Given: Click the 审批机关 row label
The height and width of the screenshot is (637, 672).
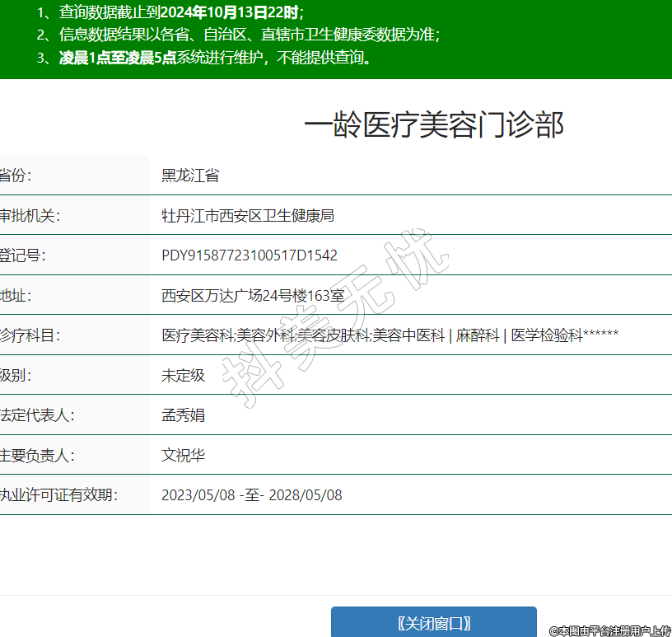Looking at the screenshot, I should coord(30,216).
